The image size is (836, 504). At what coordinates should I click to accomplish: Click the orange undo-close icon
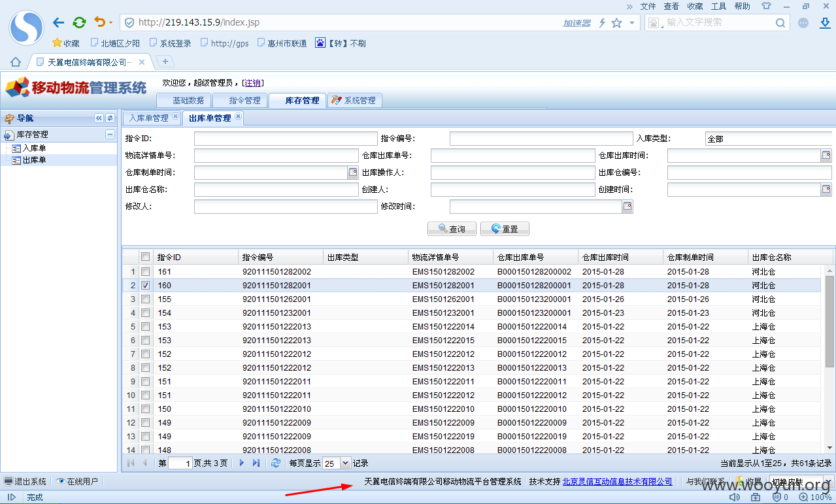coord(99,22)
